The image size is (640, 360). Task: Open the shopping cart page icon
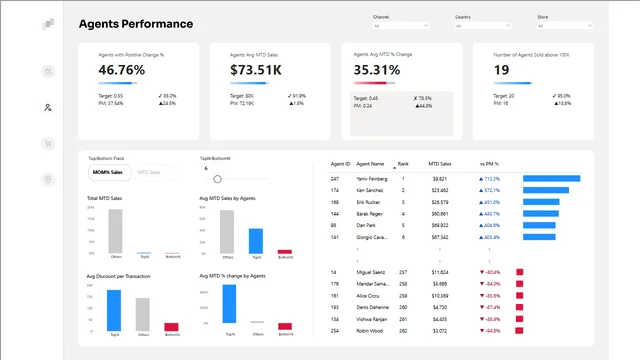point(48,143)
